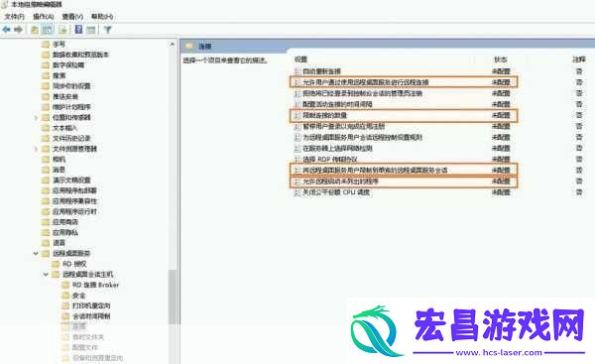Select the 应用程序兼容性 folder
595x364 pixels.
[74, 200]
